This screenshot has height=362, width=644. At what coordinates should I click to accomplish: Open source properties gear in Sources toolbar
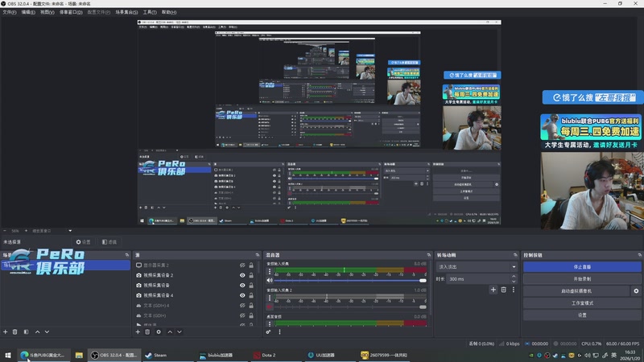point(159,331)
